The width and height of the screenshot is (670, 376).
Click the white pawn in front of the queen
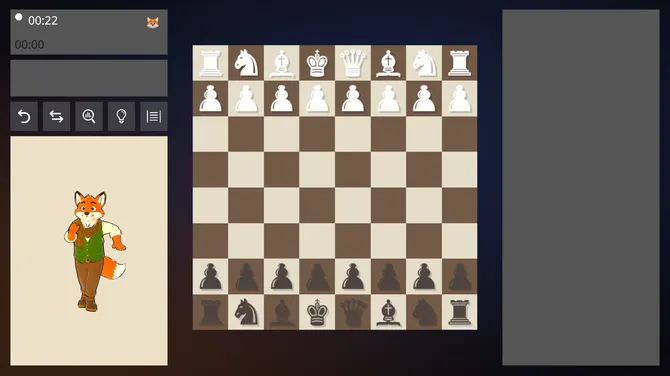click(353, 99)
